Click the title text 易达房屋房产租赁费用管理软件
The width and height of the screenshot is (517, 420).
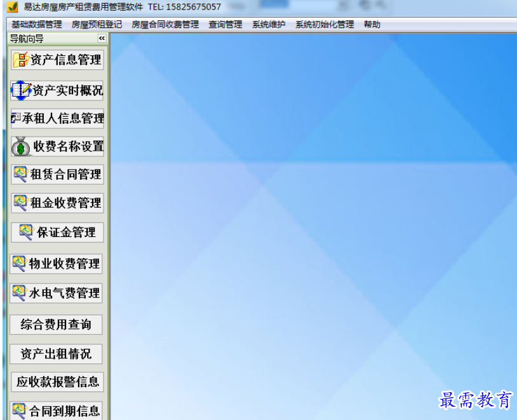tap(83, 6)
